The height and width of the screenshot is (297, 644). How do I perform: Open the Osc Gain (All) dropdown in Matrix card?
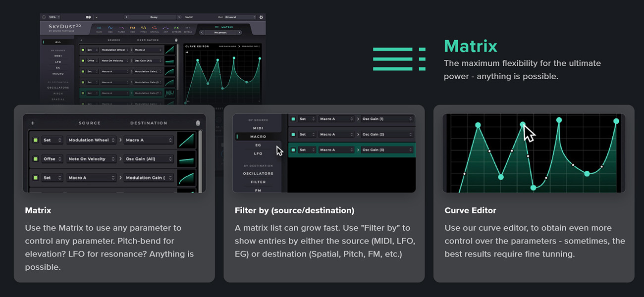coord(149,159)
